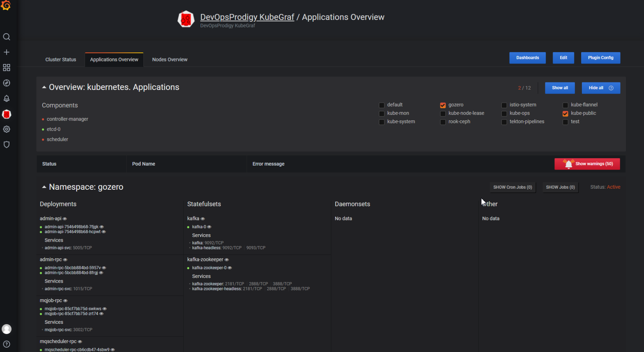
Task: Click eye icon beside admin-api-7546498b68-7fjgk
Action: (x=102, y=227)
